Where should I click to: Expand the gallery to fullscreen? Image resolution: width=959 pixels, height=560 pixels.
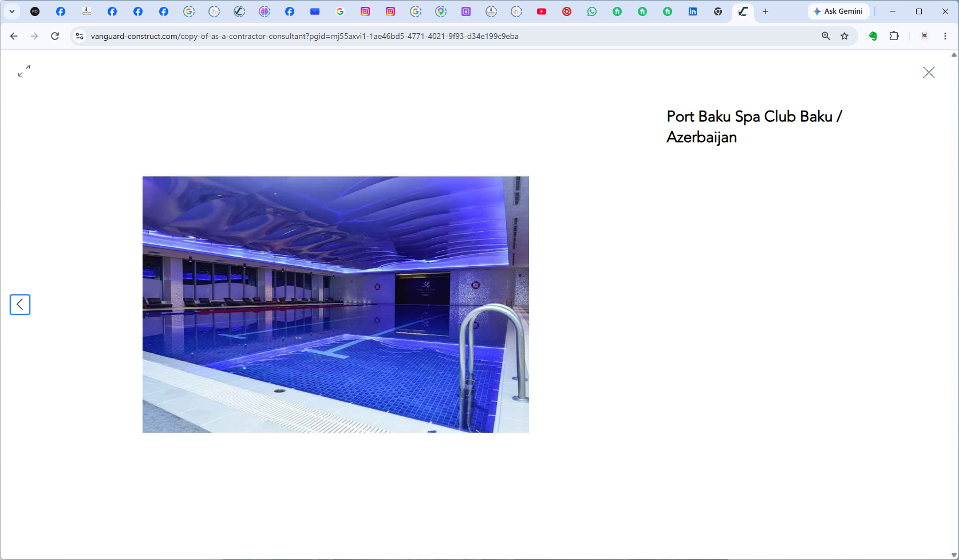coord(24,70)
